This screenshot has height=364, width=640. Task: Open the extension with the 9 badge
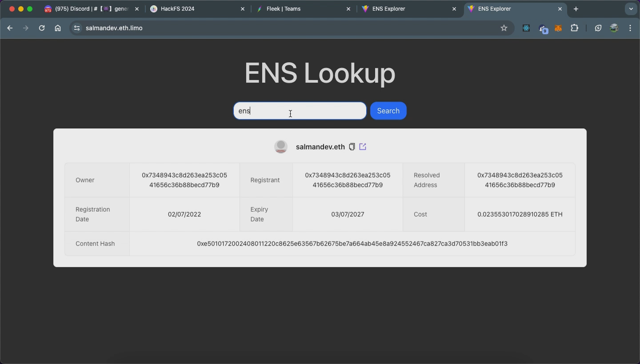coord(543,28)
